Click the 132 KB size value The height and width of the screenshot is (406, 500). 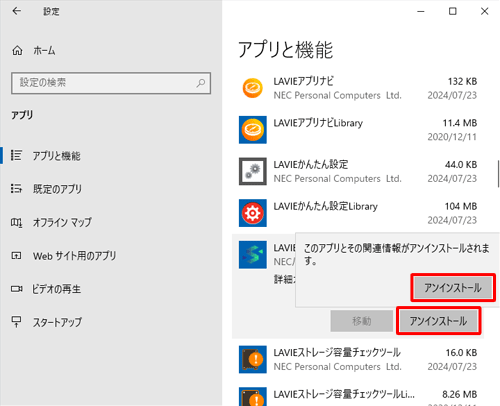tap(462, 81)
